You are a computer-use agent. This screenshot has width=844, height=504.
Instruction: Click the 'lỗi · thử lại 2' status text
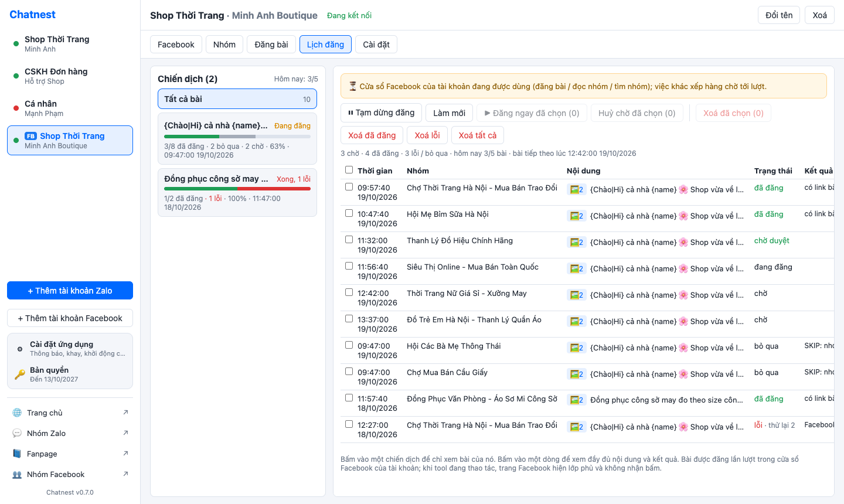775,425
